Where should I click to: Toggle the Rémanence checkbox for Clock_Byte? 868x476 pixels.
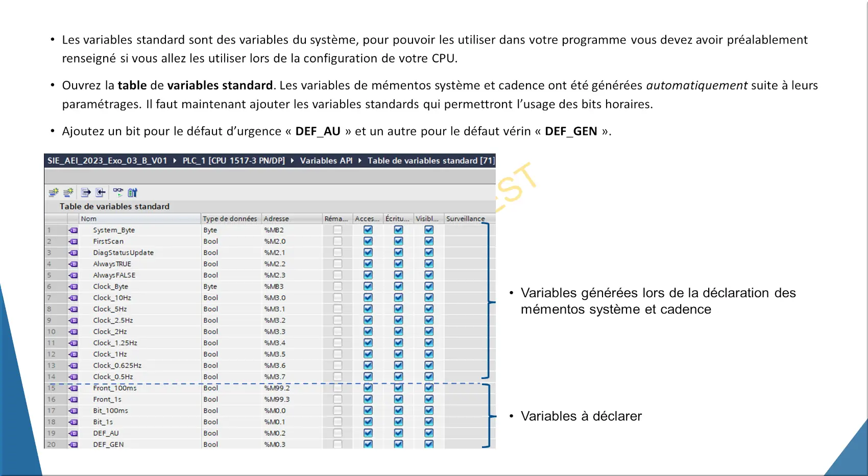337,286
